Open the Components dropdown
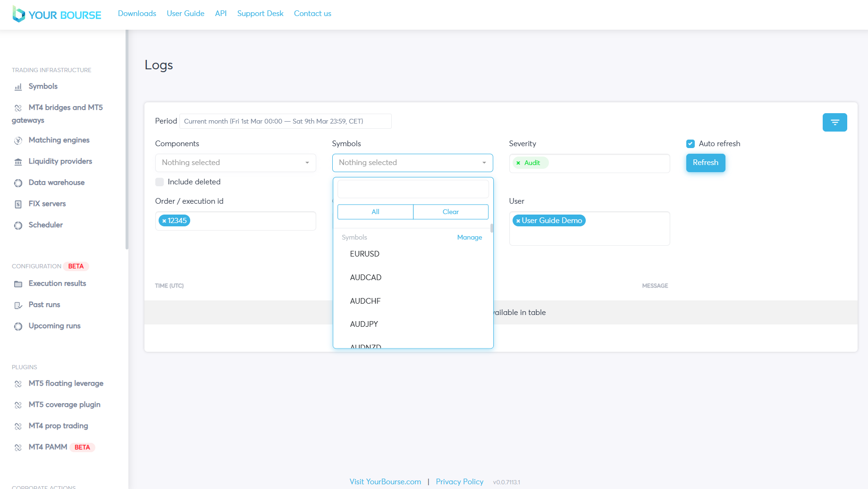The width and height of the screenshot is (868, 489). (x=235, y=163)
